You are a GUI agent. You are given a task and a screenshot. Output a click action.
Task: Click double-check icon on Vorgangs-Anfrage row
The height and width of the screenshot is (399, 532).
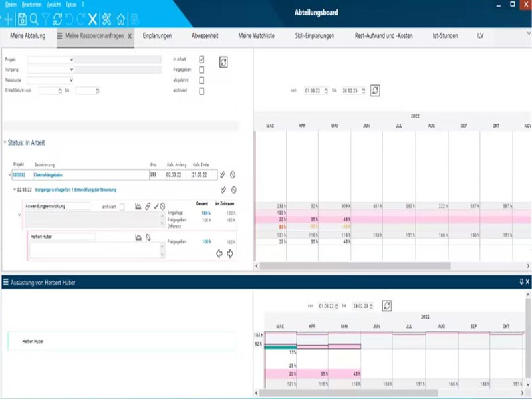(x=223, y=190)
